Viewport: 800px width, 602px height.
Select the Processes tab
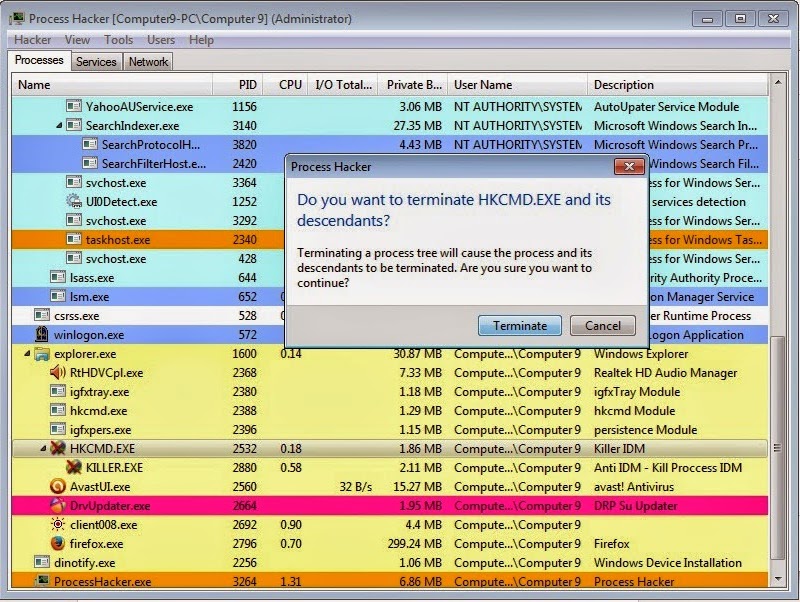[x=39, y=60]
